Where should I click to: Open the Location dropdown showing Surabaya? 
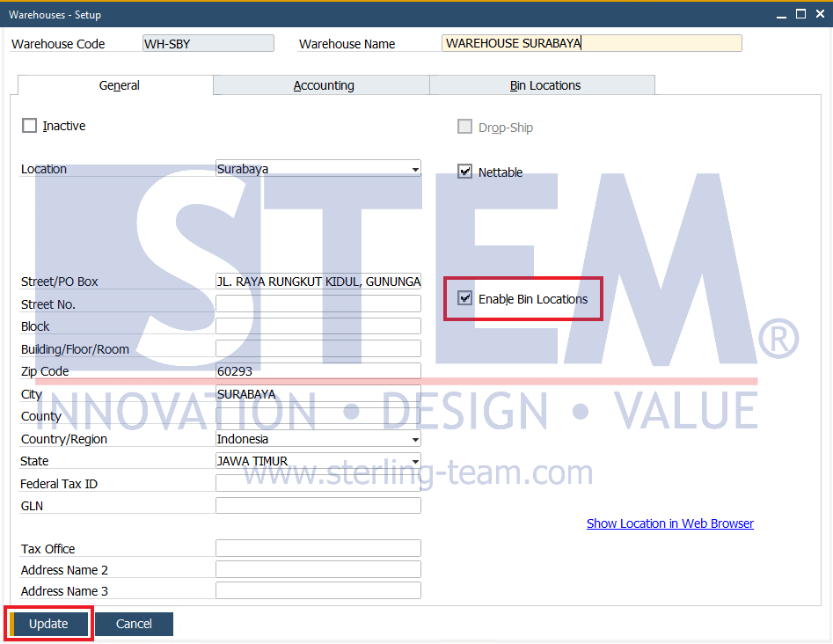point(318,169)
